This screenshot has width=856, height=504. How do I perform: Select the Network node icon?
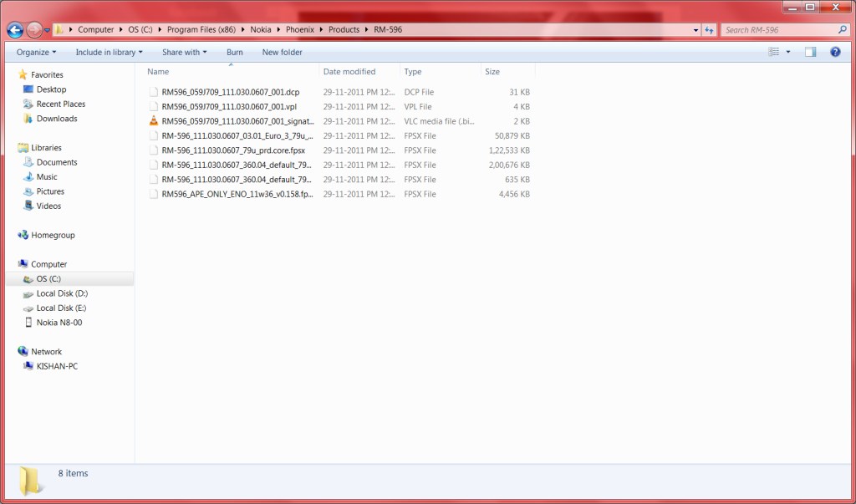(x=23, y=351)
